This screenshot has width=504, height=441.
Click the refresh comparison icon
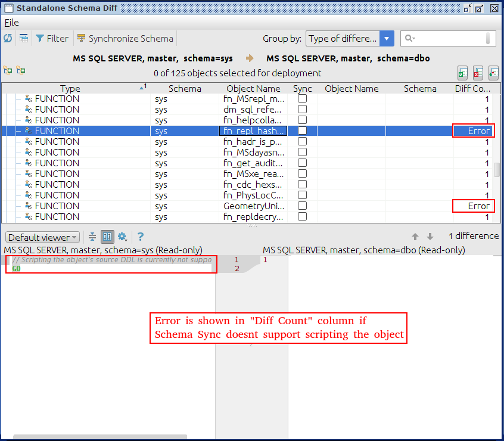click(x=8, y=38)
